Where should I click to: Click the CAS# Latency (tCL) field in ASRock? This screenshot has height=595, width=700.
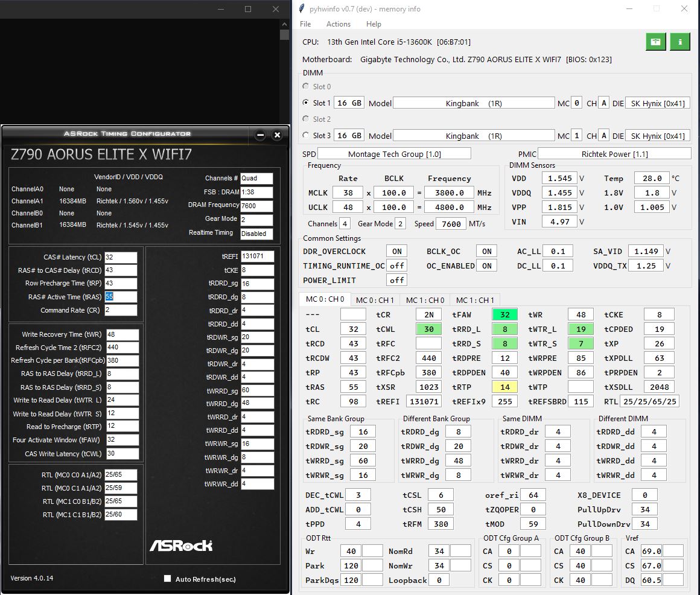click(121, 257)
